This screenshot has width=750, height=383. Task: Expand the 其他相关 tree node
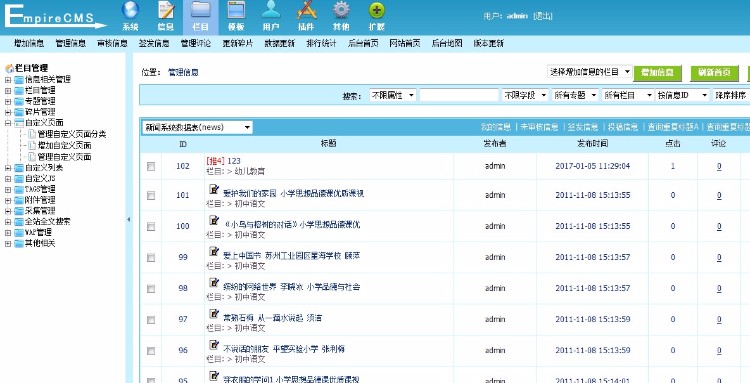pyautogui.click(x=8, y=244)
